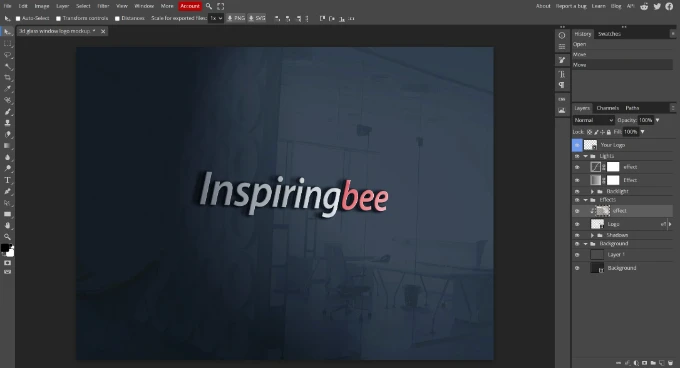Open the Info panel icon
The height and width of the screenshot is (368, 680).
(562, 36)
